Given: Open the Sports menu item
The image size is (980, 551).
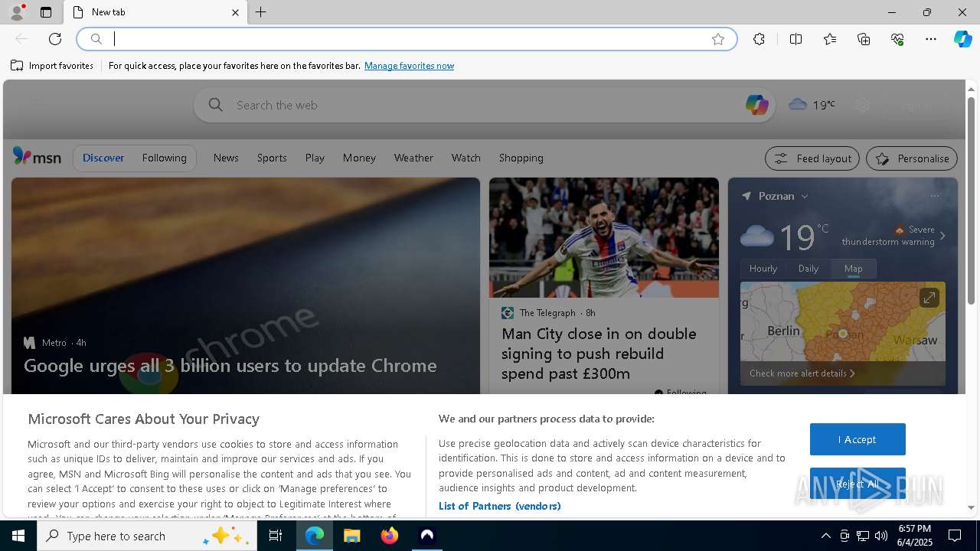Looking at the screenshot, I should pyautogui.click(x=272, y=158).
